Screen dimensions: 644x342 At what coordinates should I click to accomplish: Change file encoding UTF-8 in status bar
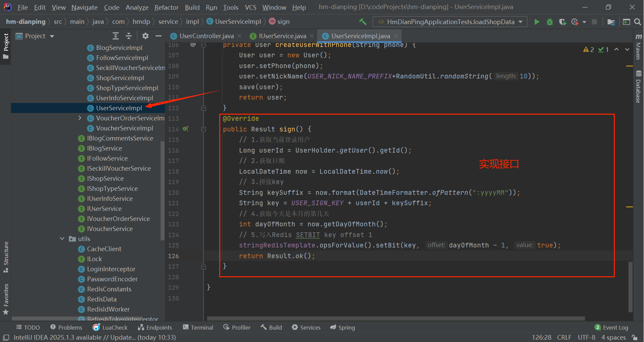(587, 337)
